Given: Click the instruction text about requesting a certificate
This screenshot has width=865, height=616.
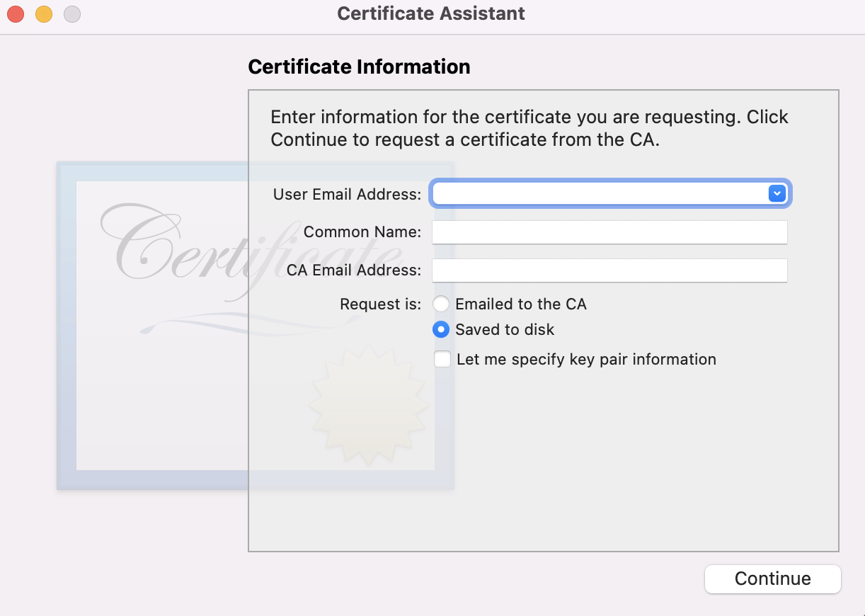Looking at the screenshot, I should (528, 127).
